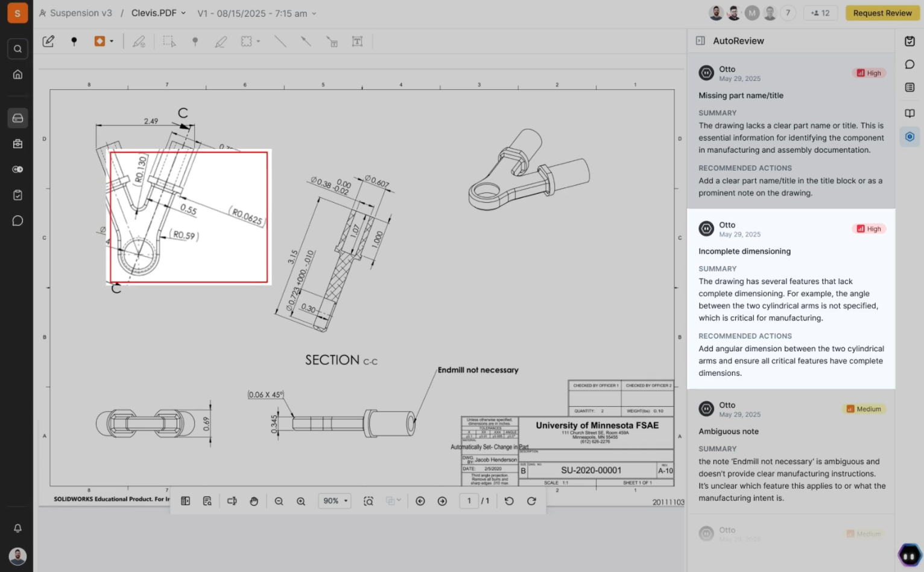Click the zoom out magnifier

pyautogui.click(x=279, y=501)
